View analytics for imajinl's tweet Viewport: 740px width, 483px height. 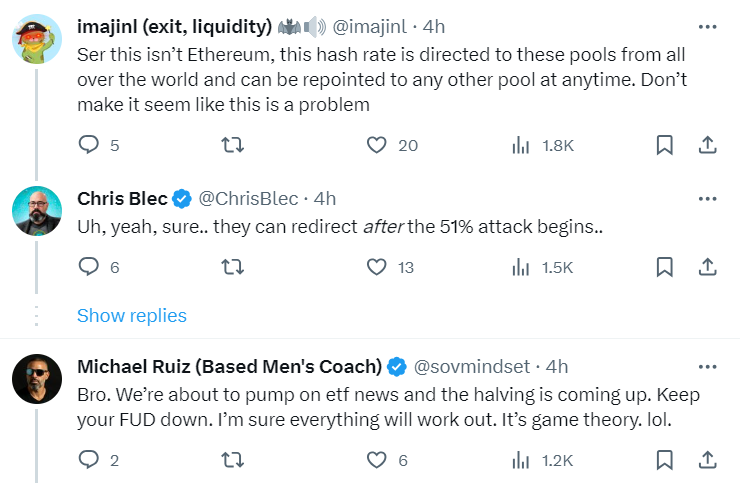(521, 146)
